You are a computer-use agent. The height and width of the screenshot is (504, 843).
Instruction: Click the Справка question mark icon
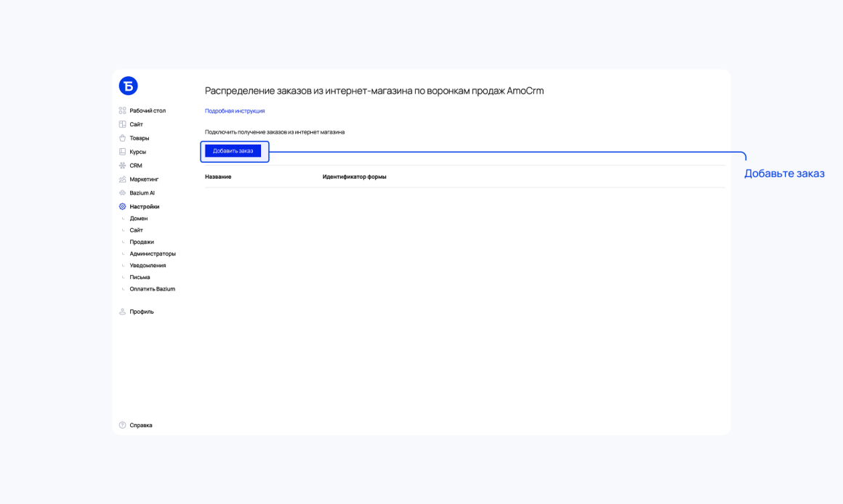point(123,425)
